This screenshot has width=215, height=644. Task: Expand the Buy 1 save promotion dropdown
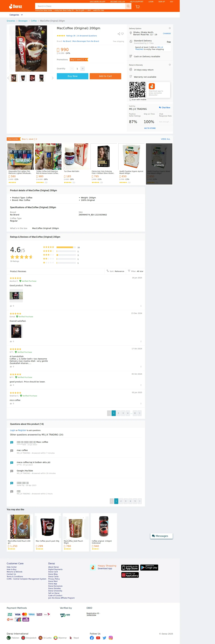[79, 59]
